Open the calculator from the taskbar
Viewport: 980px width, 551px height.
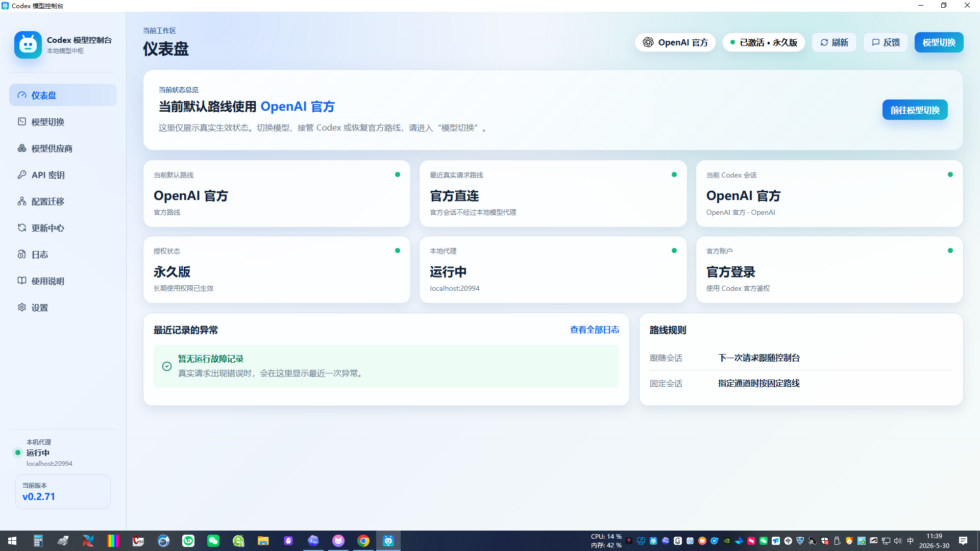click(x=38, y=541)
